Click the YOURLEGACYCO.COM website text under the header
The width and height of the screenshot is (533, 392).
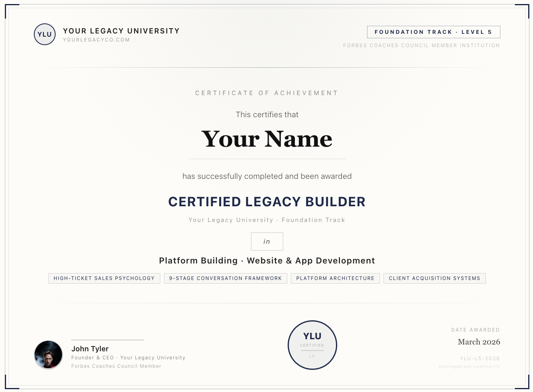96,40
